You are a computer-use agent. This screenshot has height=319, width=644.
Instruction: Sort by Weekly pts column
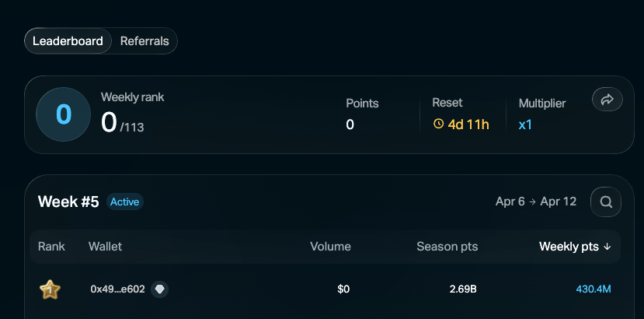[569, 247]
